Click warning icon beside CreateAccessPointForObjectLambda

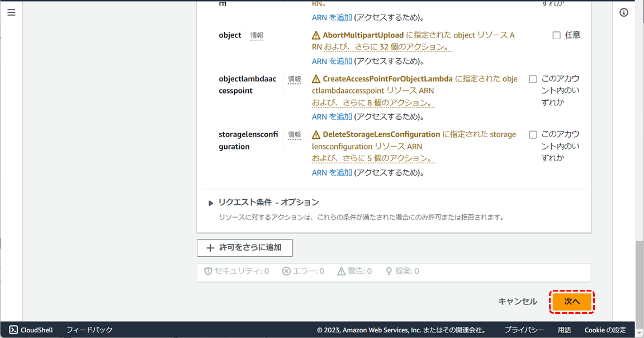click(x=316, y=79)
